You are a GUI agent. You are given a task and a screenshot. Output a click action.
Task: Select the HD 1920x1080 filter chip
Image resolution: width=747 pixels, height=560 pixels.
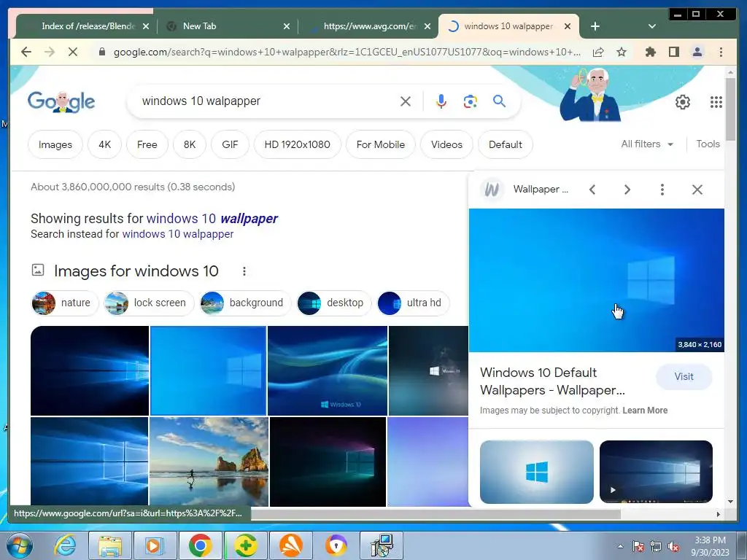coord(298,144)
